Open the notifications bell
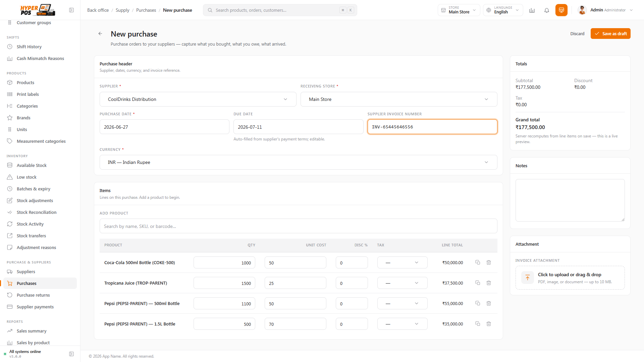Screen dimensions: 644x362 [x=547, y=10]
